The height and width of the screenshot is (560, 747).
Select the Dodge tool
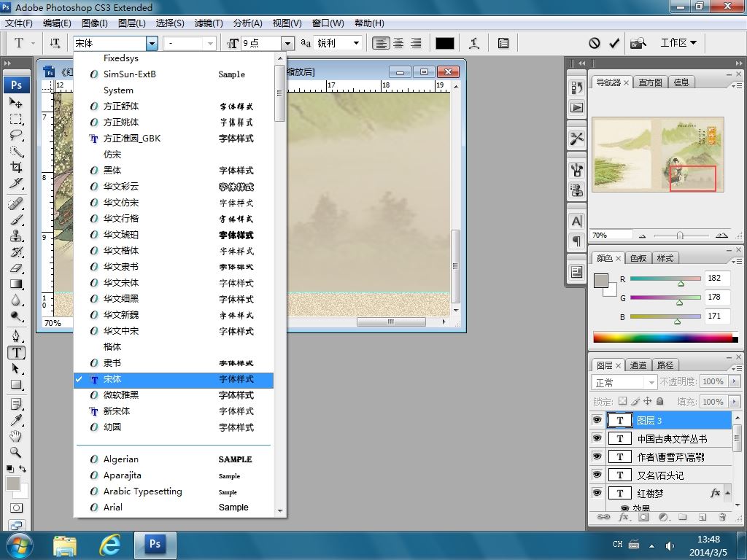click(x=16, y=316)
